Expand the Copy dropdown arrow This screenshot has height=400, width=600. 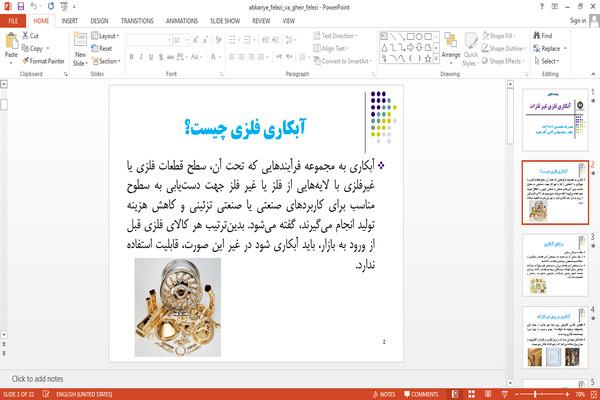point(48,48)
